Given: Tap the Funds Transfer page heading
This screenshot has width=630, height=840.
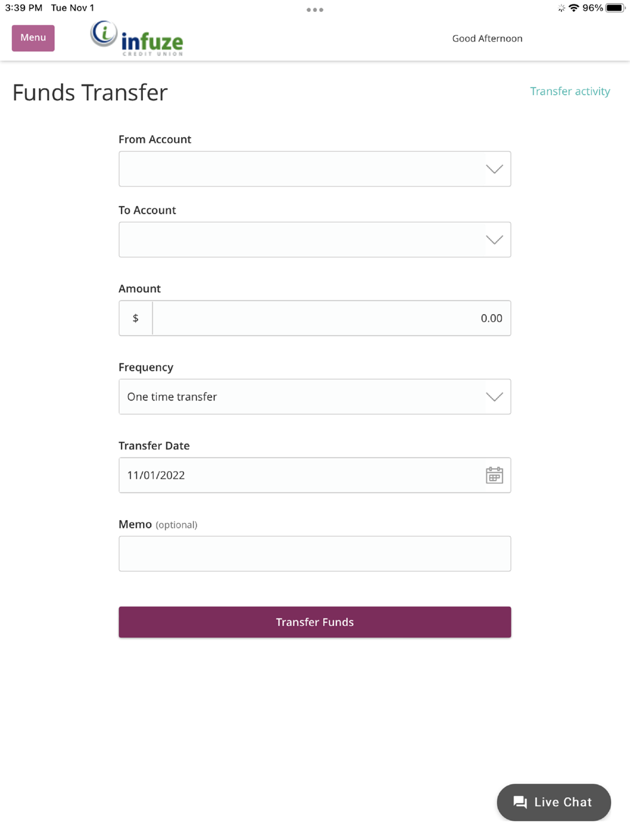Looking at the screenshot, I should [90, 93].
